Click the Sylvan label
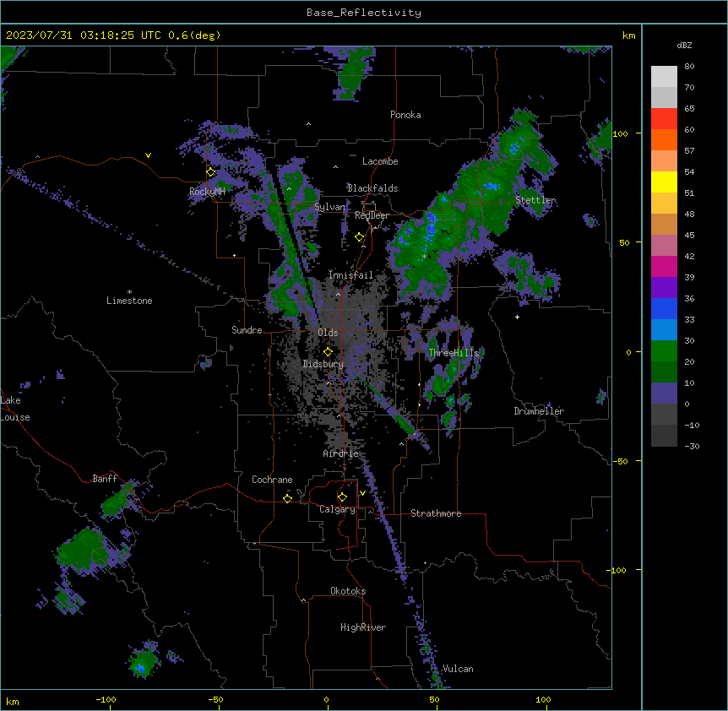 click(x=330, y=207)
